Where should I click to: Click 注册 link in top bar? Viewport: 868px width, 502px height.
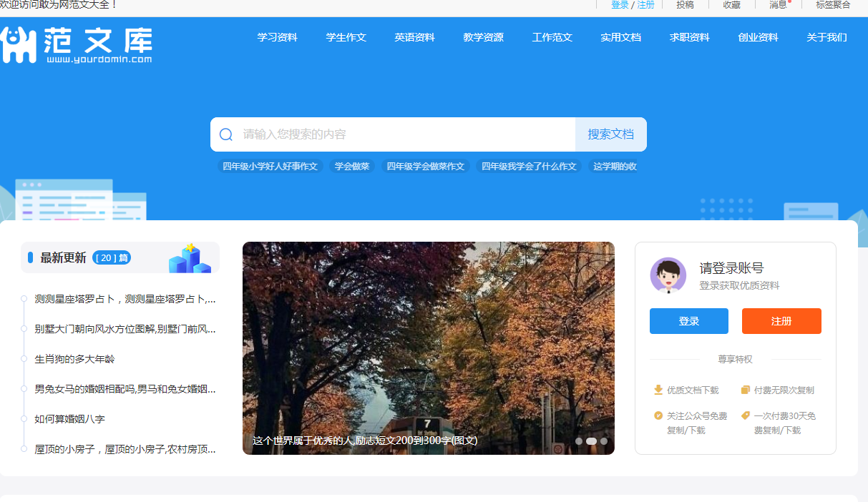coord(646,5)
